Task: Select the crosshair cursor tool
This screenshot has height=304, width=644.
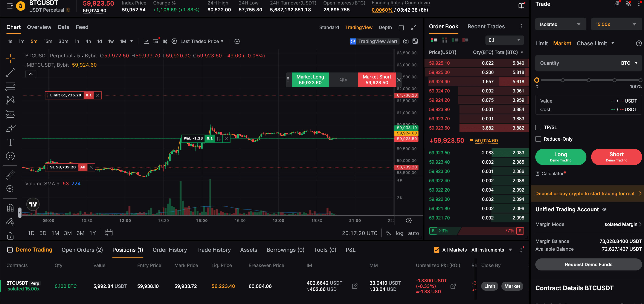Action: pyautogui.click(x=10, y=58)
